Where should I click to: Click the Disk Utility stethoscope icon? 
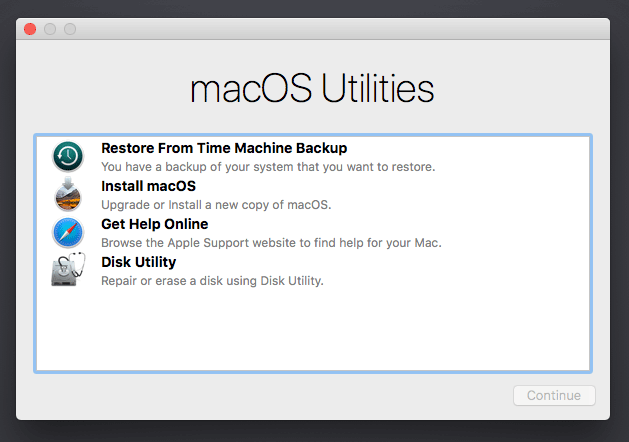(68, 271)
